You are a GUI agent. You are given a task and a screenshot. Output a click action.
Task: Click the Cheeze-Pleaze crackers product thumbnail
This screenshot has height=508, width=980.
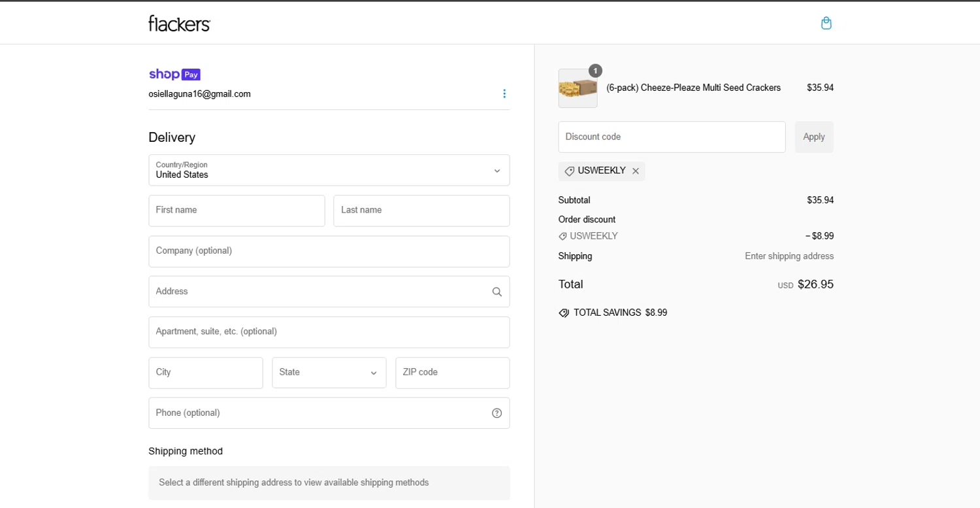578,88
